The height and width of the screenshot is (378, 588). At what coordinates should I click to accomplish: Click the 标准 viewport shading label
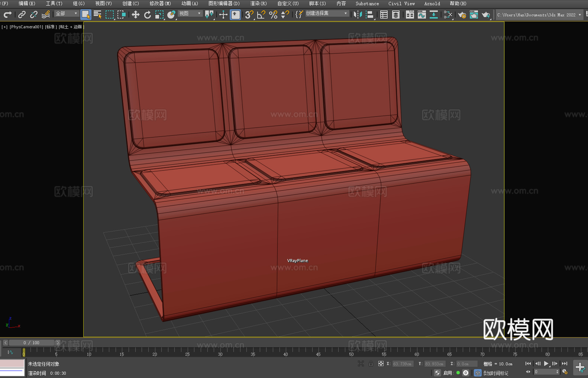pos(51,27)
